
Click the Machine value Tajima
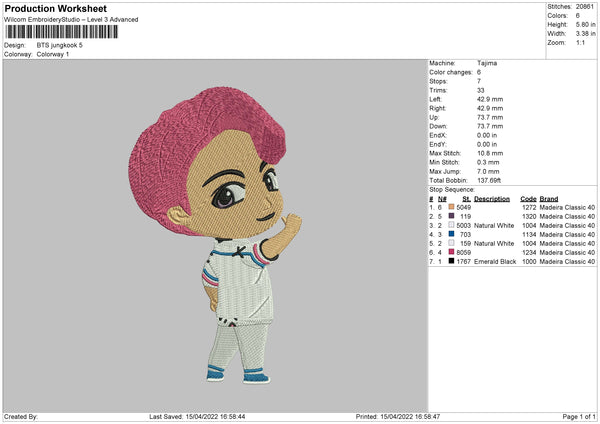487,63
